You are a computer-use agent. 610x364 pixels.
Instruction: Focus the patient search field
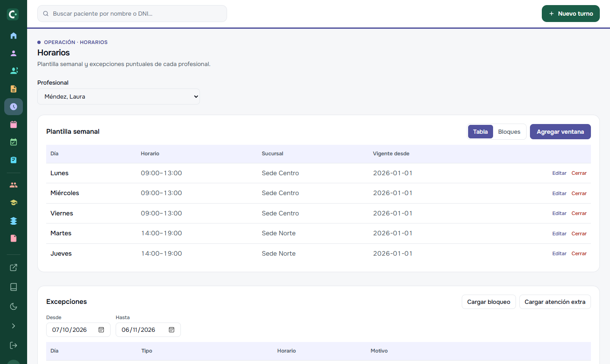[x=132, y=14]
